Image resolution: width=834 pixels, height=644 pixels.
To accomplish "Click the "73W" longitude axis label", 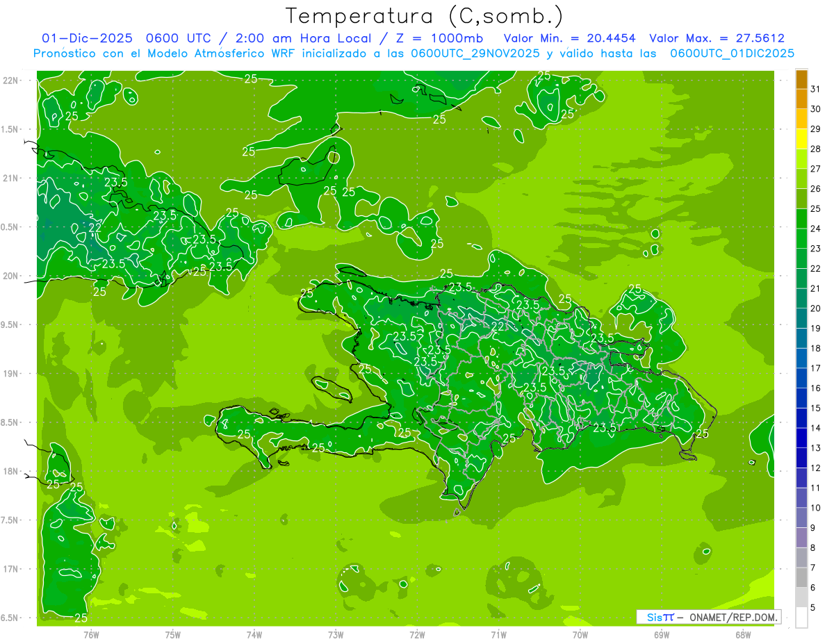I will tap(336, 635).
